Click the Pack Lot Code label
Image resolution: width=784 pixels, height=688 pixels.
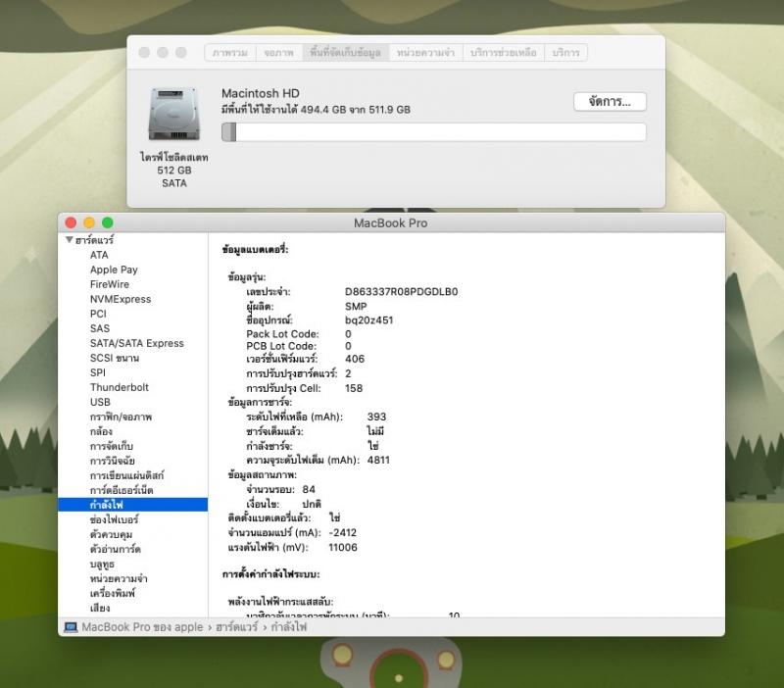tap(282, 333)
